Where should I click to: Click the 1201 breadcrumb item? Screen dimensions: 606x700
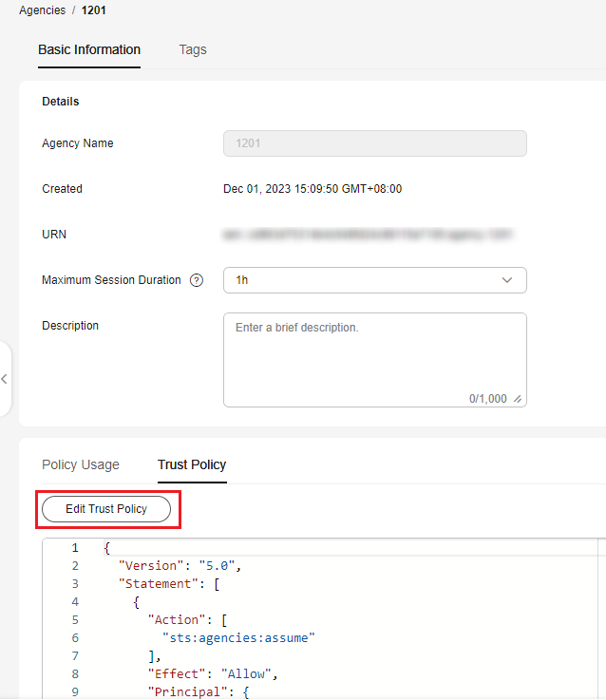click(x=96, y=9)
